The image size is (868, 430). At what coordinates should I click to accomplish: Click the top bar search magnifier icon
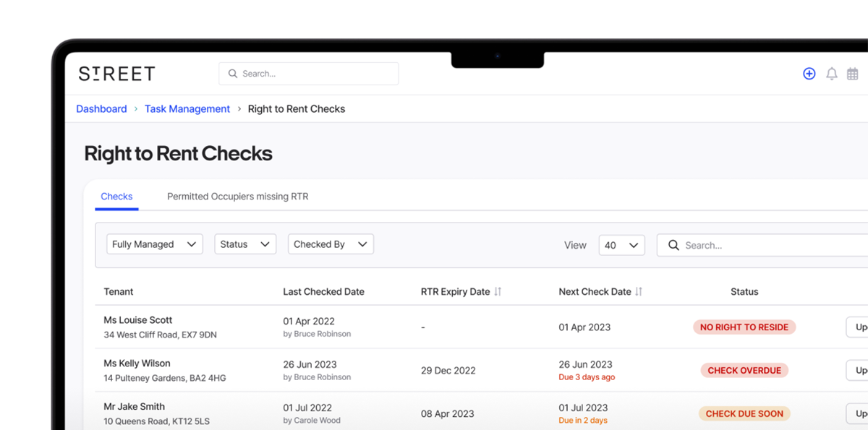click(x=233, y=74)
